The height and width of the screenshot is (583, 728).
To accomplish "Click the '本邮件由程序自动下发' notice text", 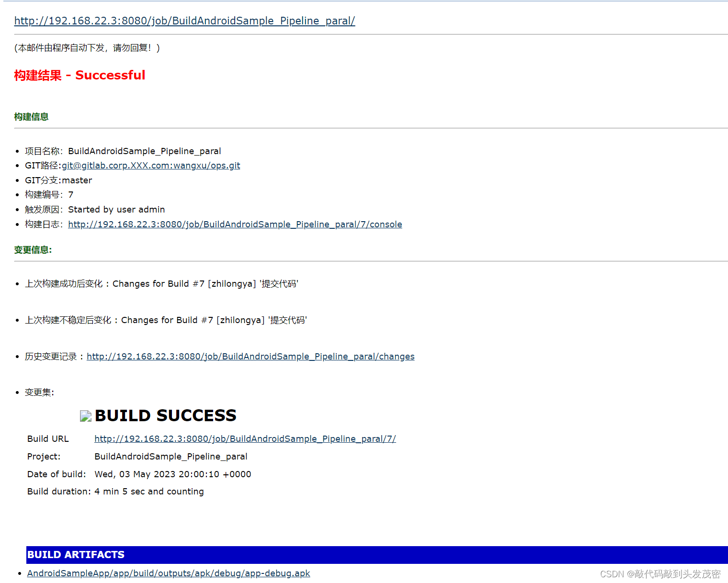I will [87, 47].
